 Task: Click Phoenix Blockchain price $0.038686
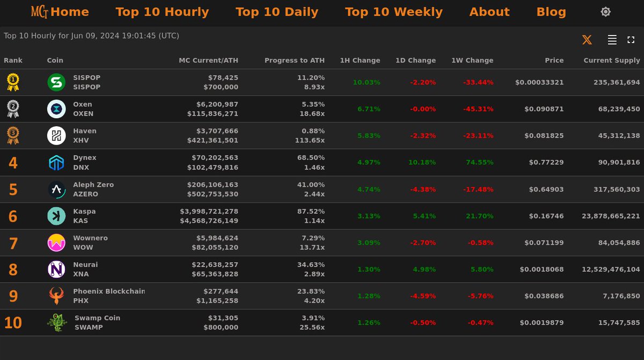544,296
